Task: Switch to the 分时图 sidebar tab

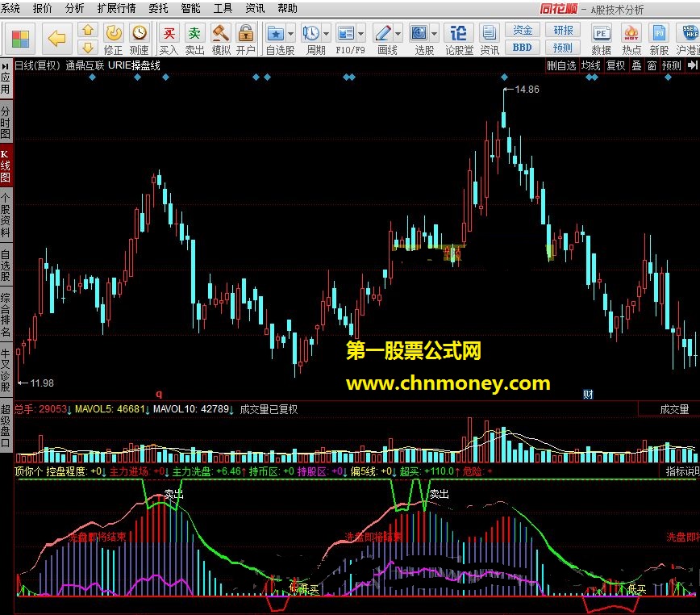Action: point(6,123)
